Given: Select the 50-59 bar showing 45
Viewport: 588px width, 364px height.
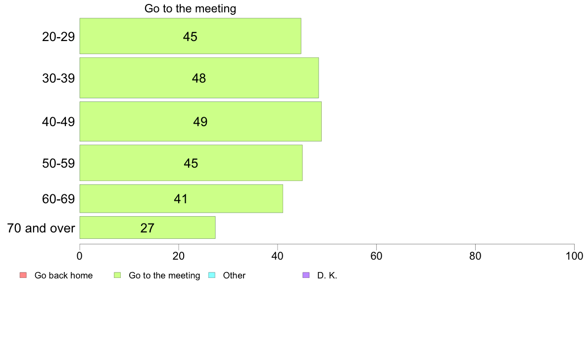Looking at the screenshot, I should point(191,163).
